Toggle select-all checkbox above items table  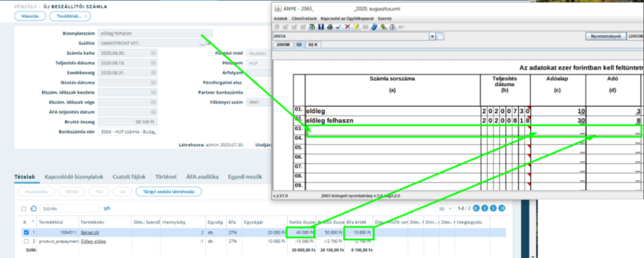point(24,209)
